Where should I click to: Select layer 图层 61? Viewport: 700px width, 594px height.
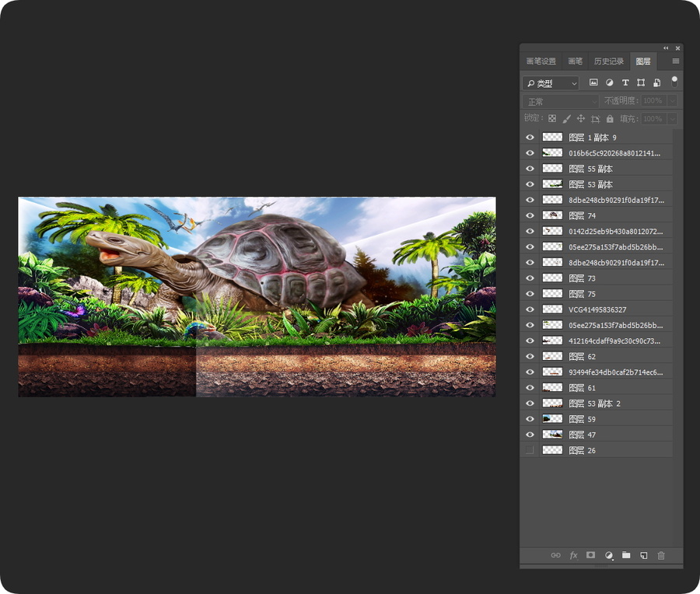[597, 387]
